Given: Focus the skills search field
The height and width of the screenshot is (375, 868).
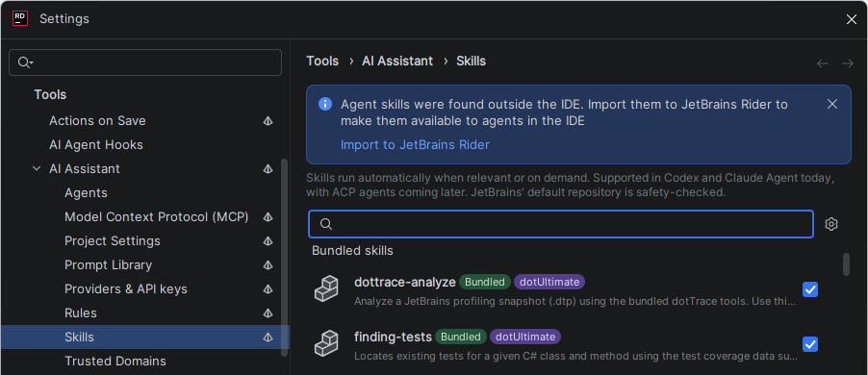Looking at the screenshot, I should click(x=561, y=224).
